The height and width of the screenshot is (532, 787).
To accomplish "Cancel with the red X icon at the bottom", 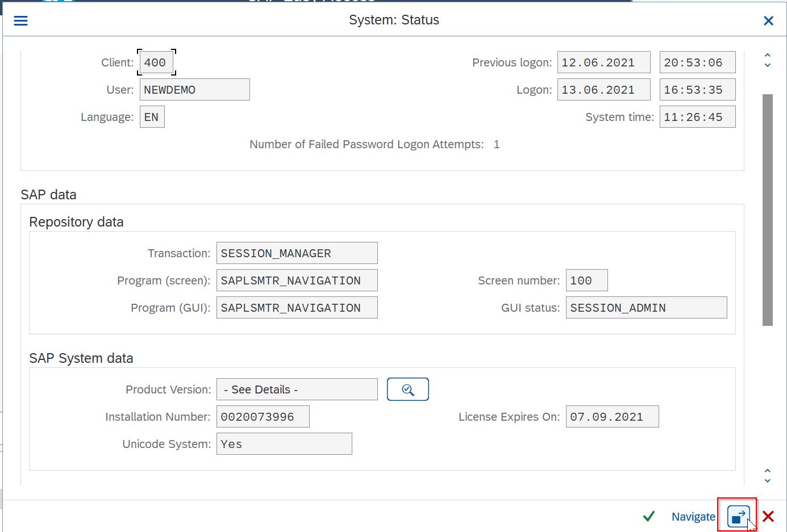I will coord(768,516).
